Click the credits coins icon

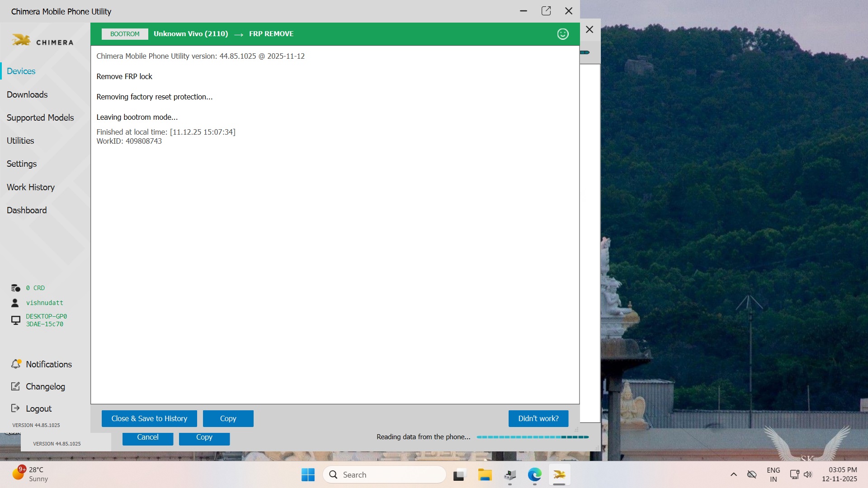(x=16, y=288)
